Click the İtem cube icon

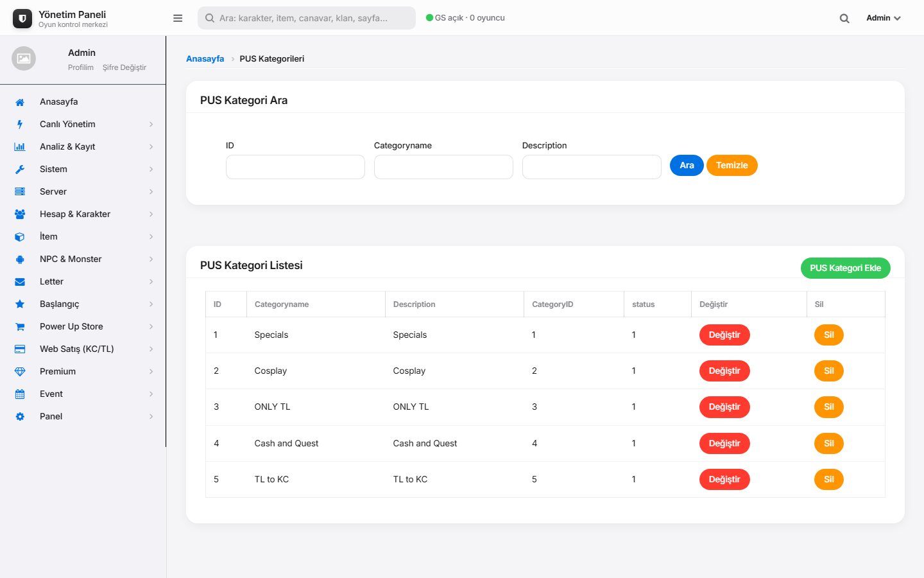(20, 237)
